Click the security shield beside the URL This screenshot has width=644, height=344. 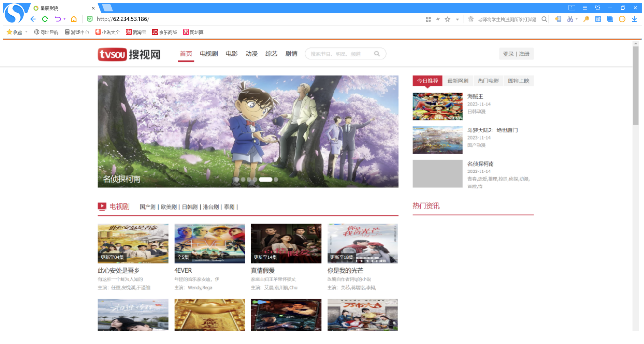tap(90, 19)
